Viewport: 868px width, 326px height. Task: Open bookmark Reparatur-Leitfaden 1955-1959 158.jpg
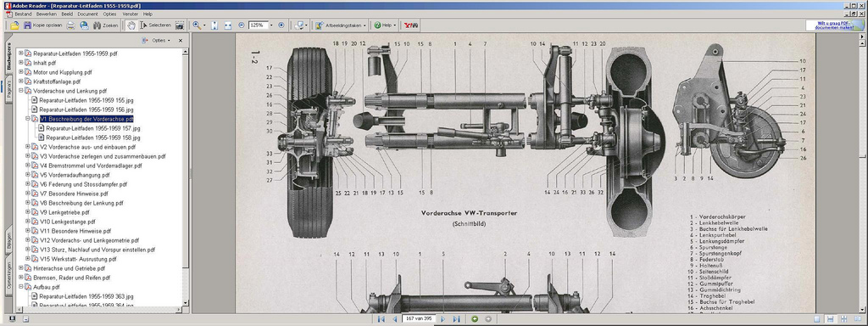[x=93, y=138]
